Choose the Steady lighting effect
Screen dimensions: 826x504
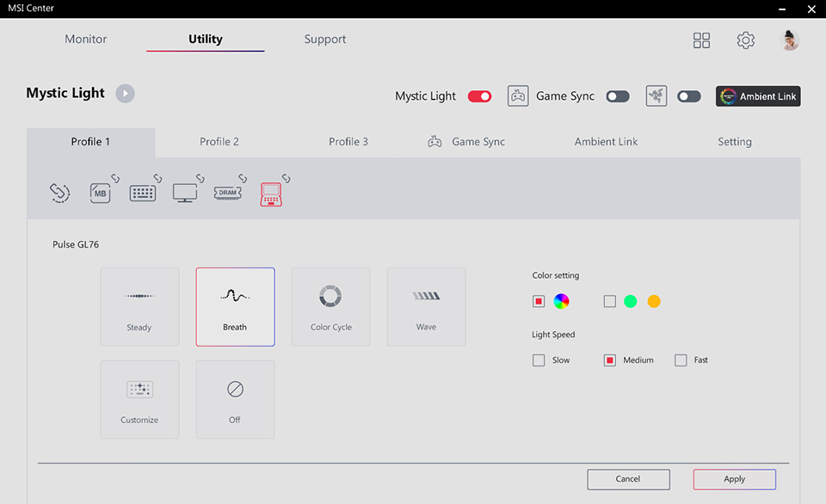click(139, 307)
